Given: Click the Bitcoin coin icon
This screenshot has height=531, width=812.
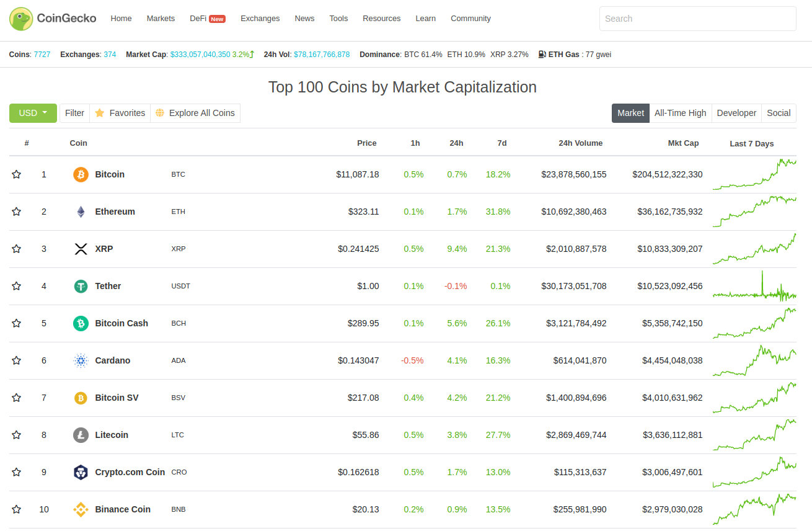Looking at the screenshot, I should (x=81, y=174).
